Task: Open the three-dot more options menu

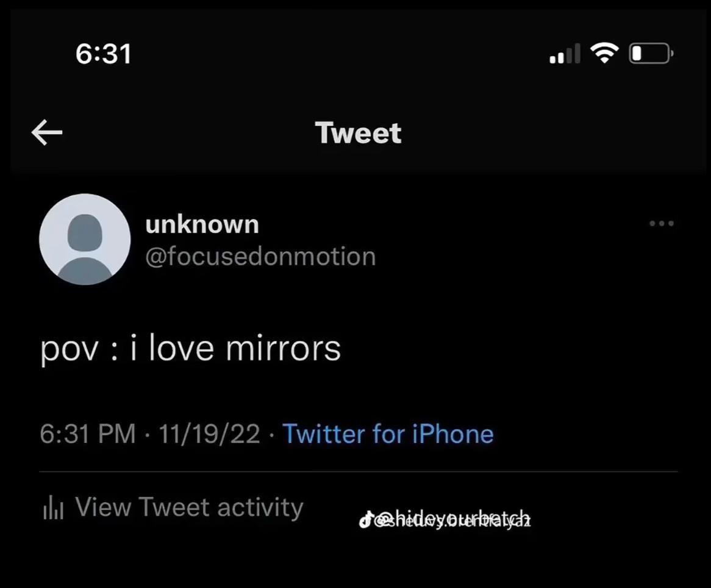Action: [662, 223]
